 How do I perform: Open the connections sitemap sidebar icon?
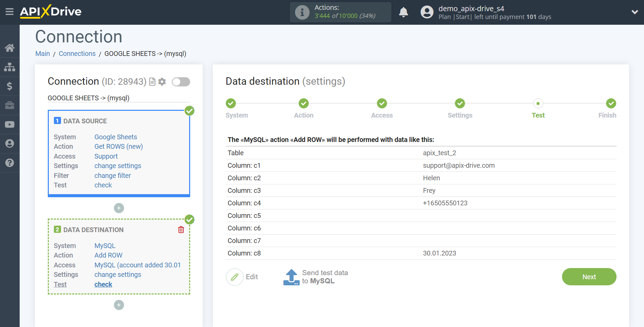[x=9, y=67]
